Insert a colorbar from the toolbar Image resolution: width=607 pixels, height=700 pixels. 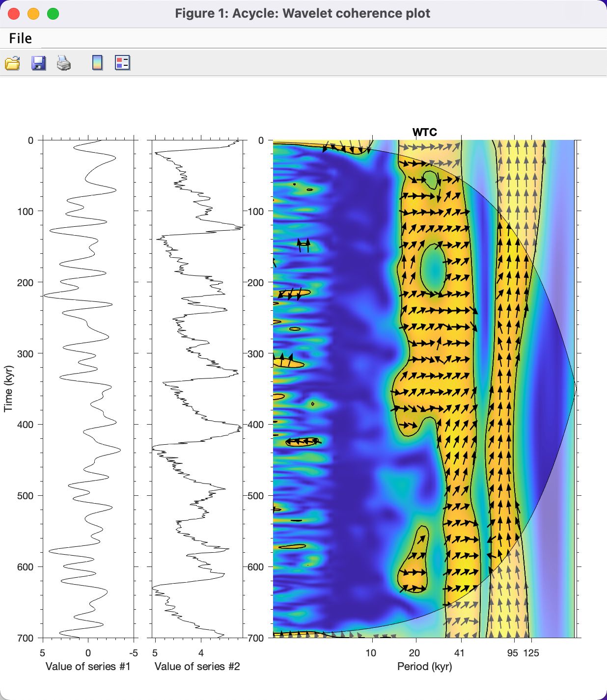[x=98, y=63]
